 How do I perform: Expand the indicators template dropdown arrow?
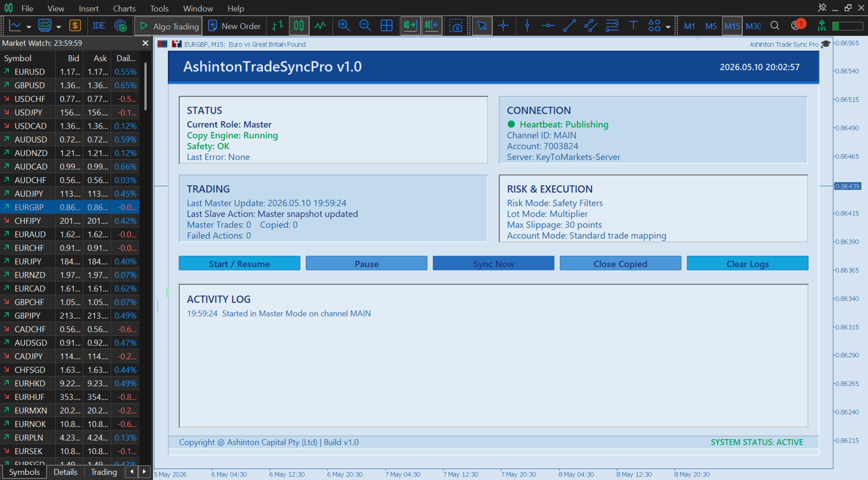(x=59, y=27)
